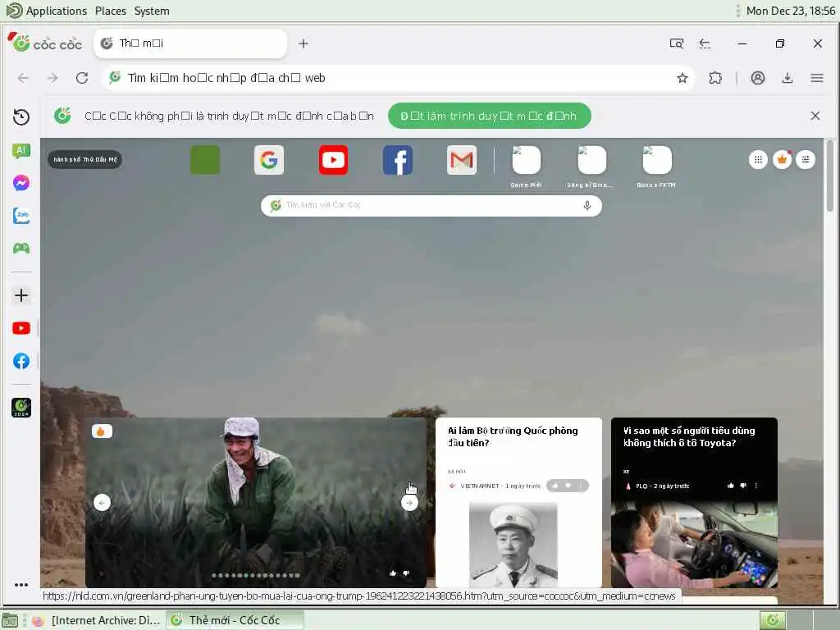Open the apps grid icon on new tab
This screenshot has height=630, width=840.
coord(758,160)
